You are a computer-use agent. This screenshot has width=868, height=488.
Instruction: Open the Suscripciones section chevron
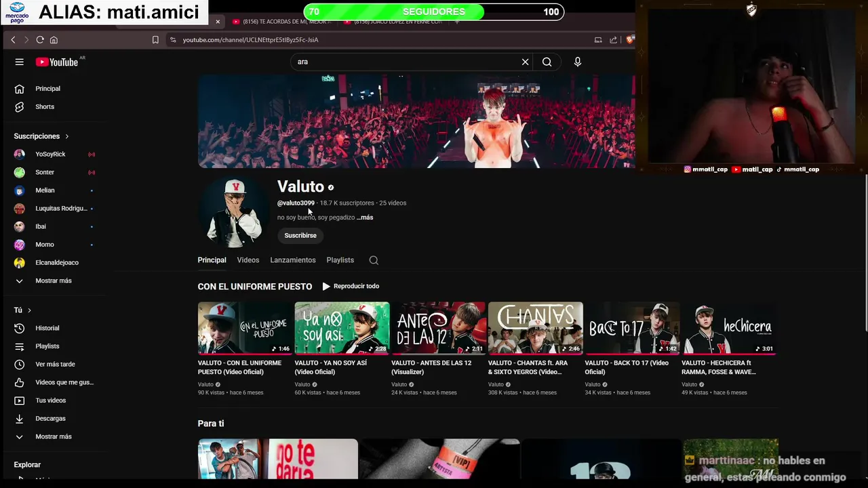tap(66, 136)
